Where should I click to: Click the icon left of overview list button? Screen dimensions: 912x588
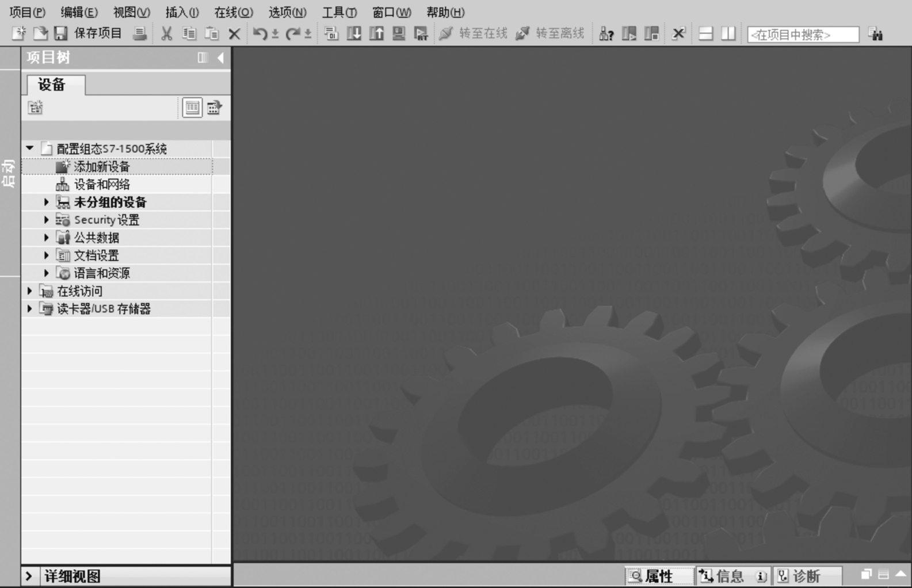pos(36,107)
